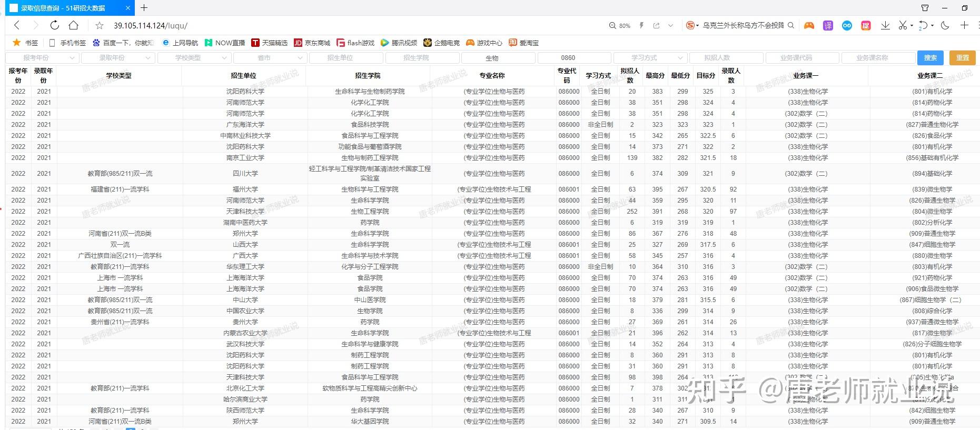Click the 业务课名称 filter input
980x430 pixels.
878,58
